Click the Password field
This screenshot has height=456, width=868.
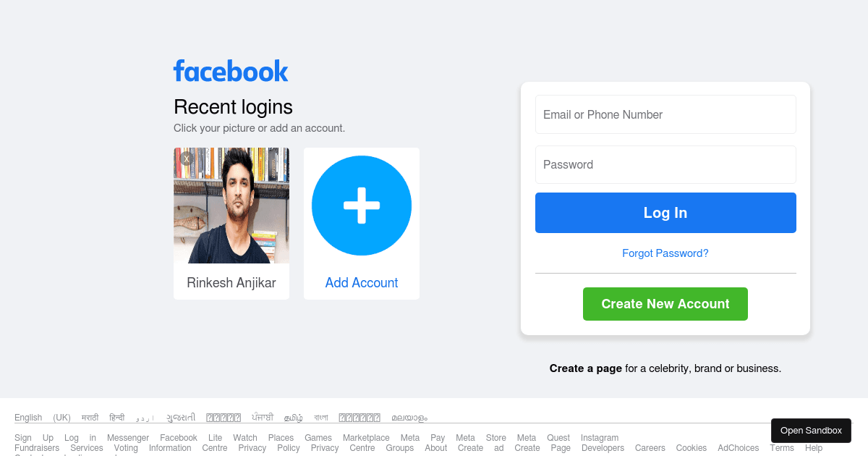(665, 164)
